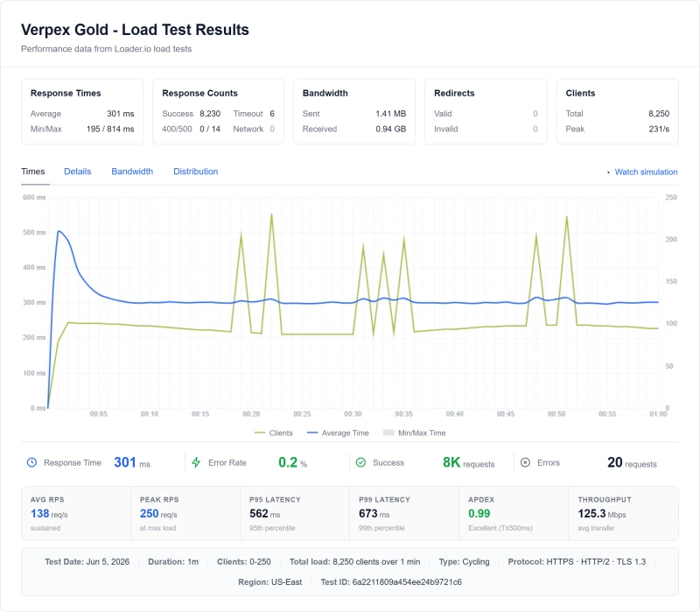The width and height of the screenshot is (700, 612).
Task: Click the Response Counts card heading
Action: tap(199, 94)
